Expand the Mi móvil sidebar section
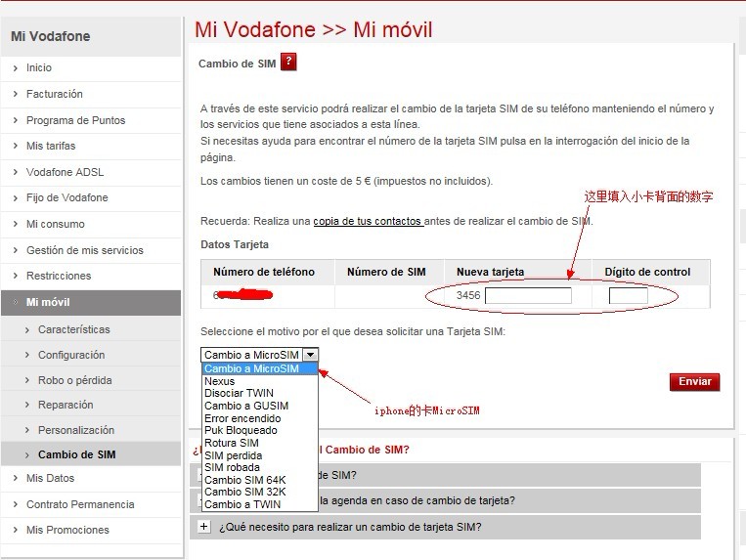Viewport: 746px width, 560px height. (x=48, y=302)
